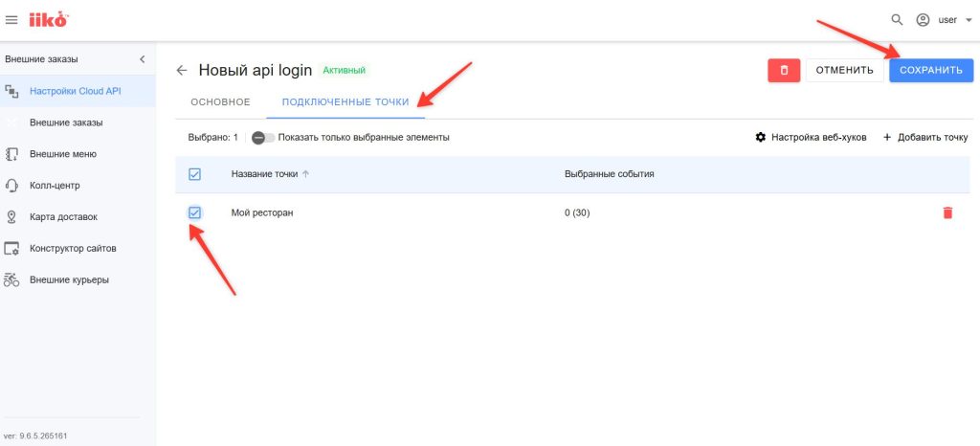Toggle the select-all checkbox in table header
Viewport: 980px width, 446px height.
pos(194,174)
